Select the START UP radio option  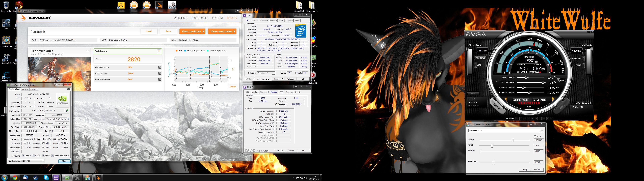coord(469,106)
